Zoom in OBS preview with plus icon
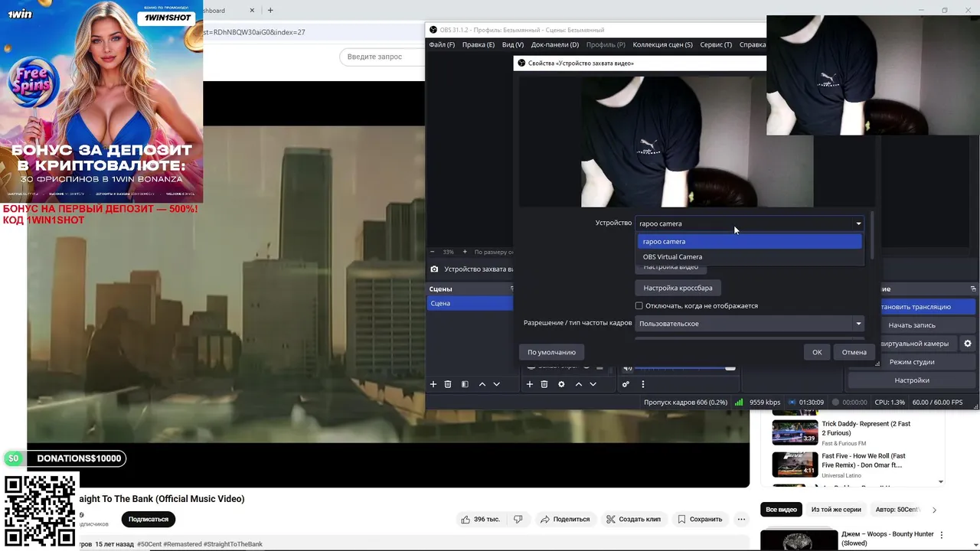 (464, 252)
